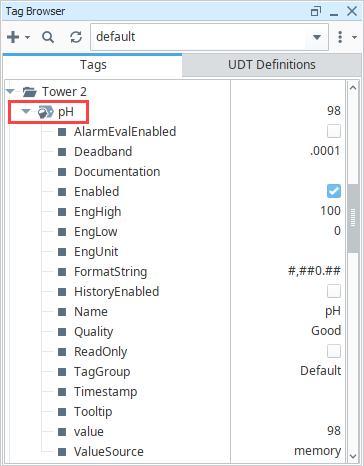The image size is (364, 466).
Task: Collapse the Tower 2 folder node
Action: pyautogui.click(x=11, y=91)
